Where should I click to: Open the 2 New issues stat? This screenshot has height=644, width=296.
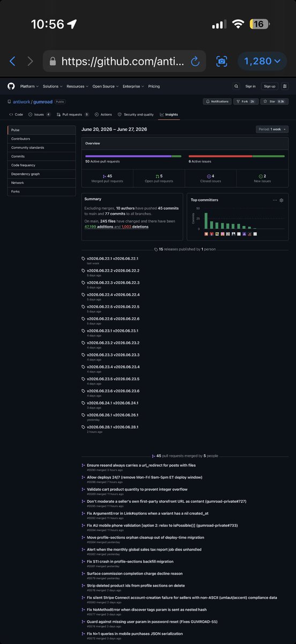263,178
